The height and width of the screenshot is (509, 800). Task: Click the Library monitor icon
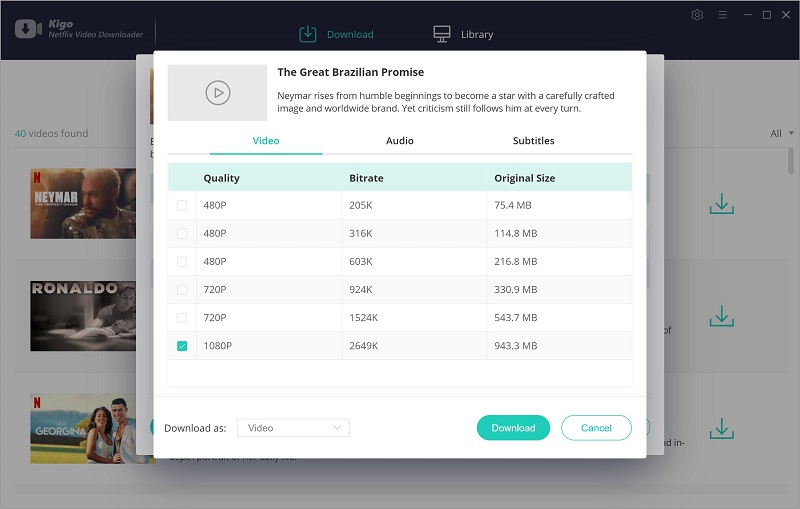442,34
